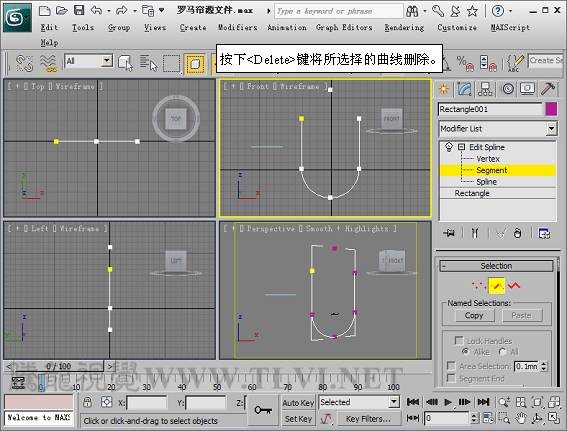This screenshot has height=431, width=567.
Task: Click the Spline sub-object selection icon
Action: tap(513, 286)
